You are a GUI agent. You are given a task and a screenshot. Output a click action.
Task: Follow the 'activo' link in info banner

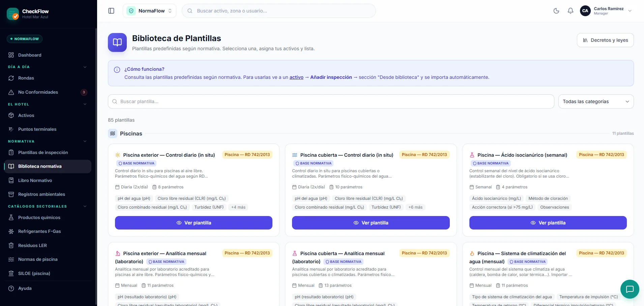[296, 77]
